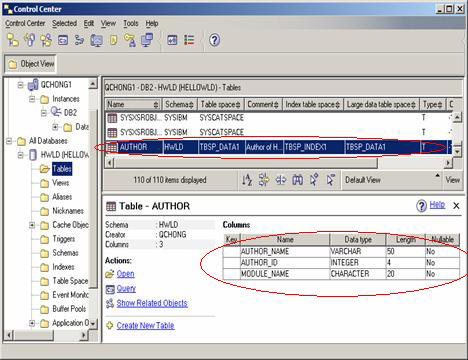The width and height of the screenshot is (468, 360).
Task: Open the Selected menu
Action: point(64,23)
